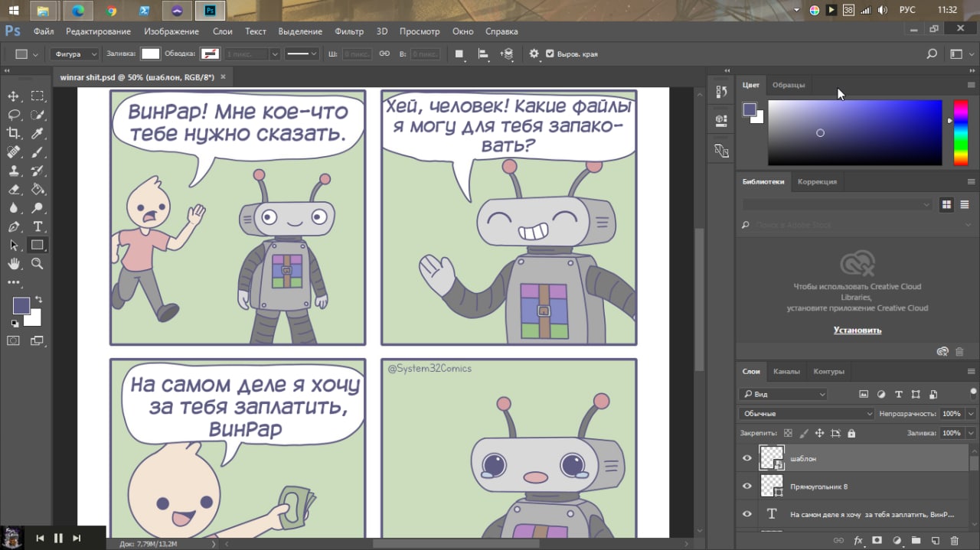Enable Quick Mask mode icon

tap(14, 340)
